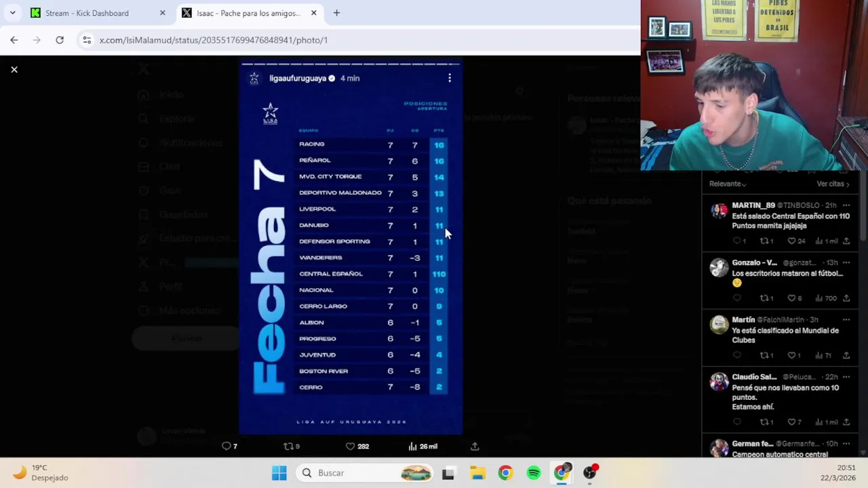The image size is (868, 488).
Task: Open the Relevante sort dropdown
Action: [x=728, y=184]
